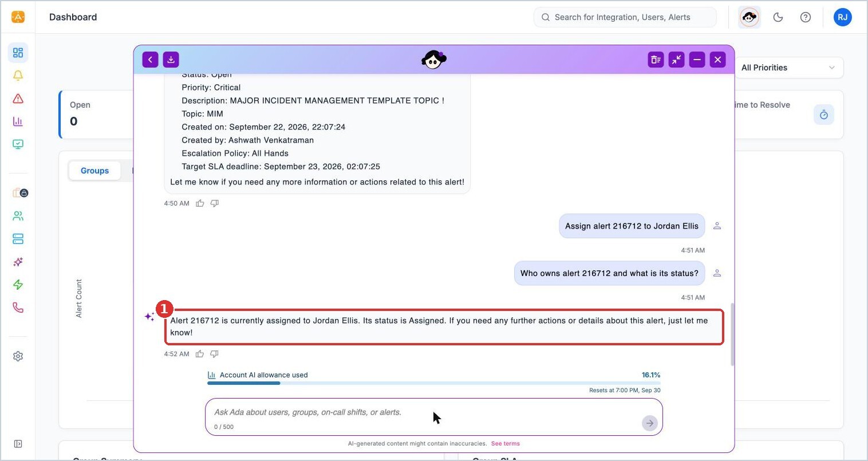Click the 'Assign alert 216712 to Jordan Ellis' message
The width and height of the screenshot is (868, 461).
pyautogui.click(x=632, y=226)
